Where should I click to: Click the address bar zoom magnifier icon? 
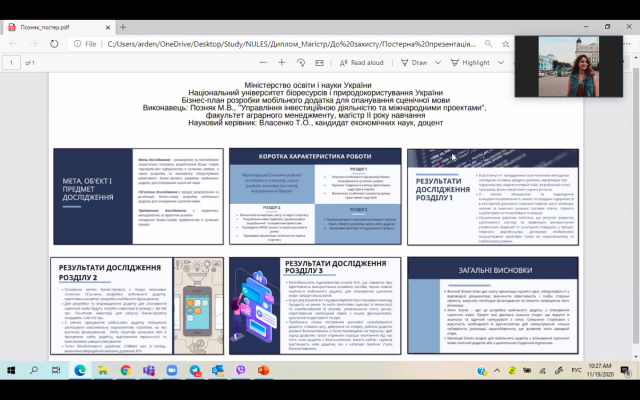(x=488, y=44)
